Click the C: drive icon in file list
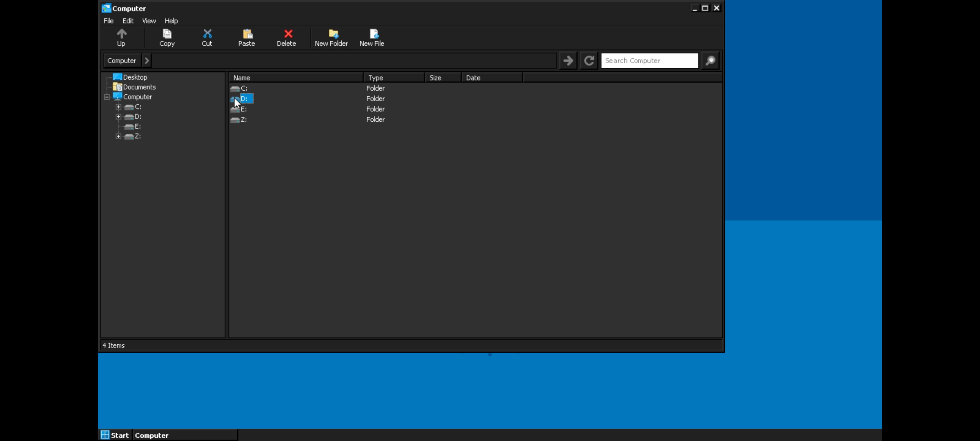The image size is (980, 441). tap(235, 88)
